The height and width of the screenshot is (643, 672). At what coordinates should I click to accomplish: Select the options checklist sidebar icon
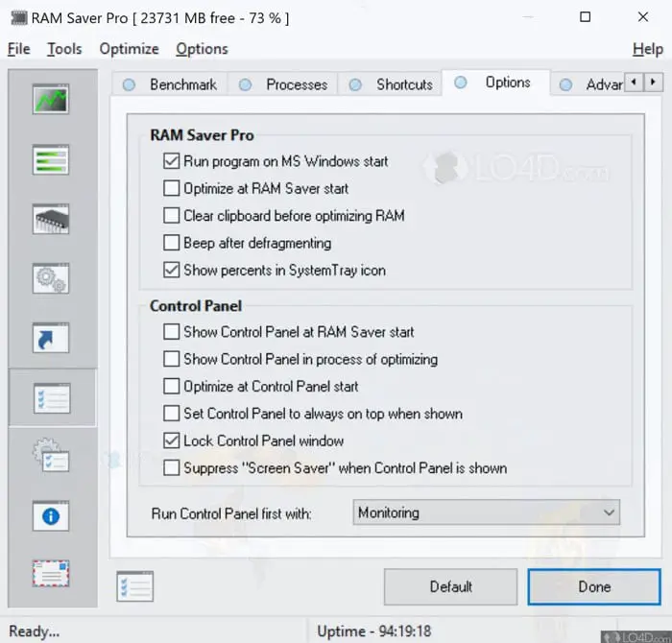[52, 398]
